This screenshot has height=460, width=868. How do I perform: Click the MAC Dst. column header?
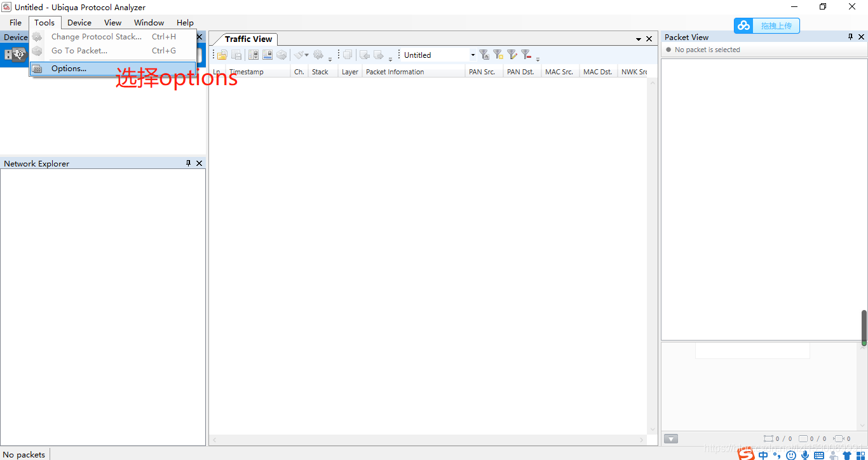point(599,72)
